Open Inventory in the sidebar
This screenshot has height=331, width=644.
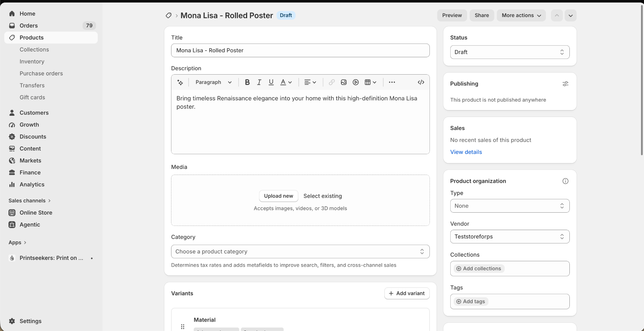[32, 61]
